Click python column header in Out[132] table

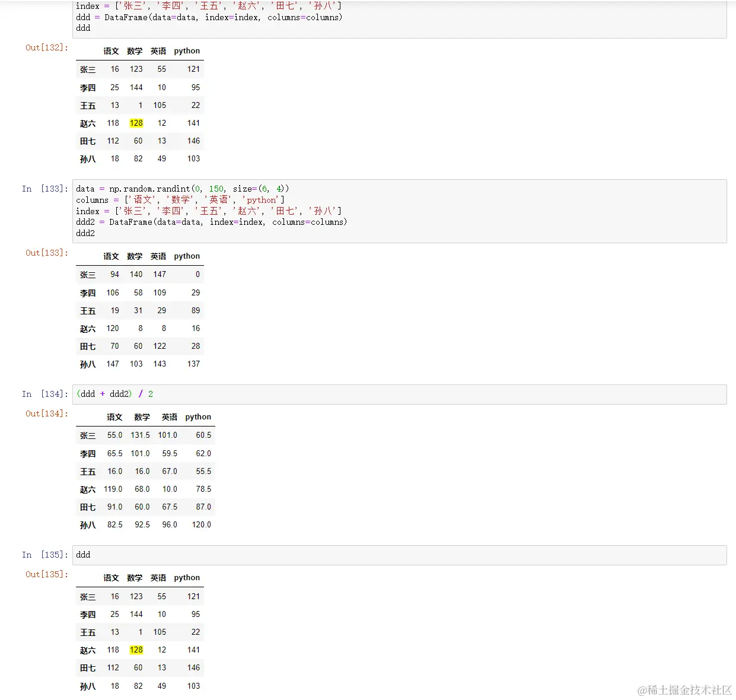click(x=187, y=51)
